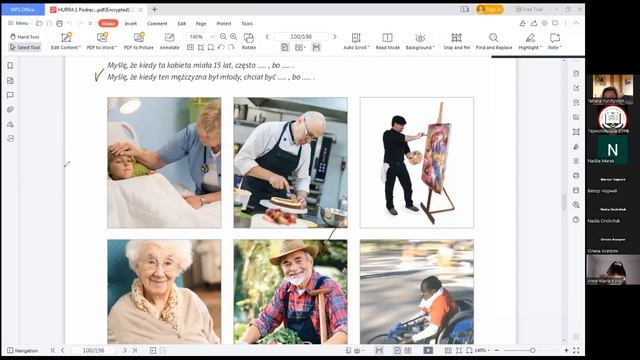
Task: Open the Page ribbon tab
Action: pos(201,24)
